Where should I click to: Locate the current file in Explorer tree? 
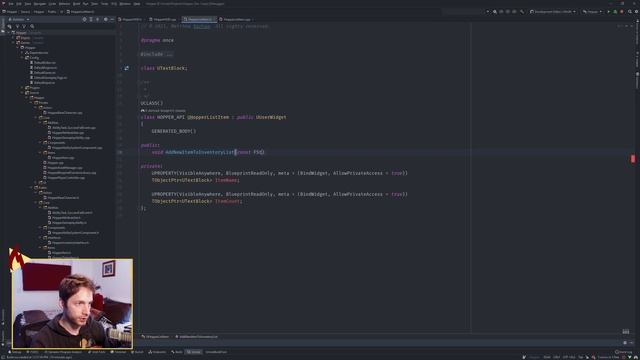84,19
